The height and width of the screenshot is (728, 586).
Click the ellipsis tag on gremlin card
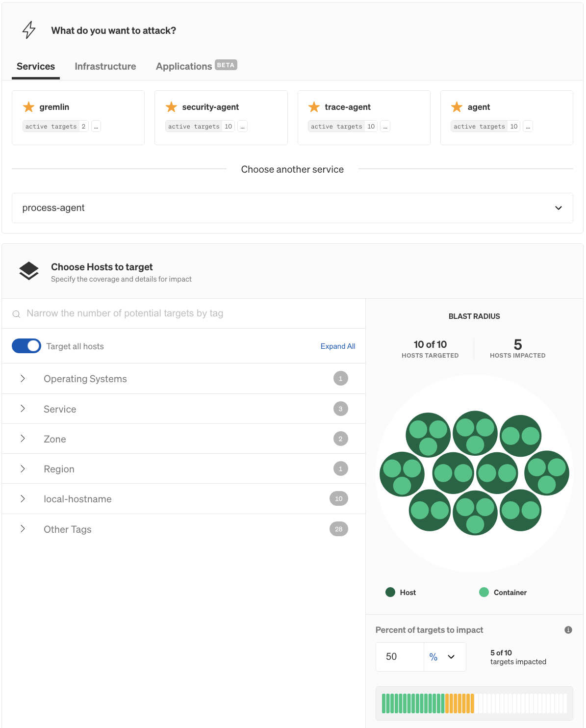tap(96, 127)
